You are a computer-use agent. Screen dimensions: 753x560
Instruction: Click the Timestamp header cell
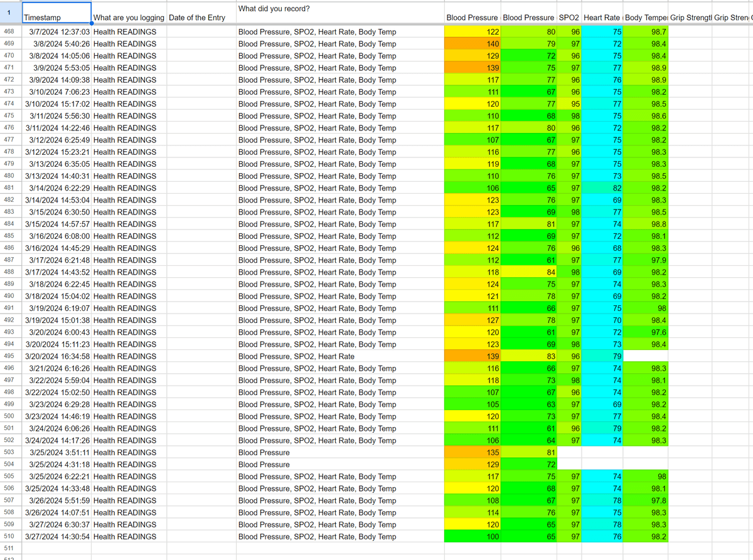[x=56, y=18]
